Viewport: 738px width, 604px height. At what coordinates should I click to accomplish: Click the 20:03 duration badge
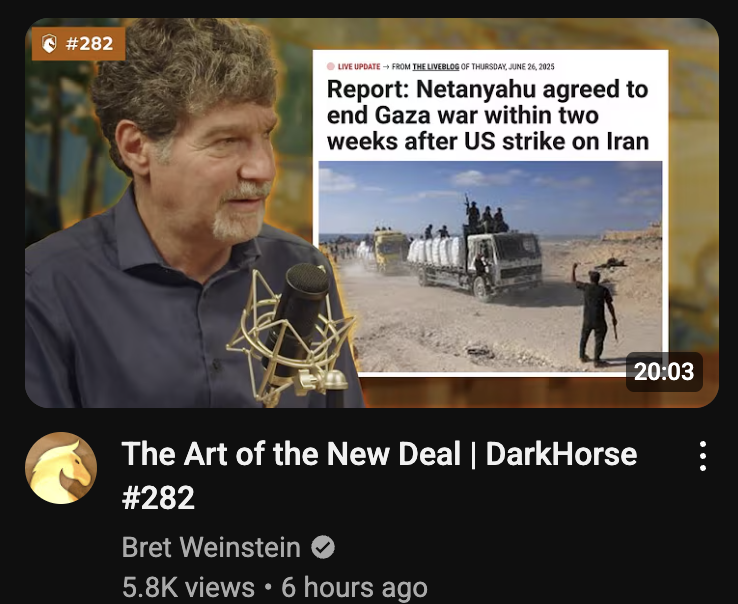664,371
